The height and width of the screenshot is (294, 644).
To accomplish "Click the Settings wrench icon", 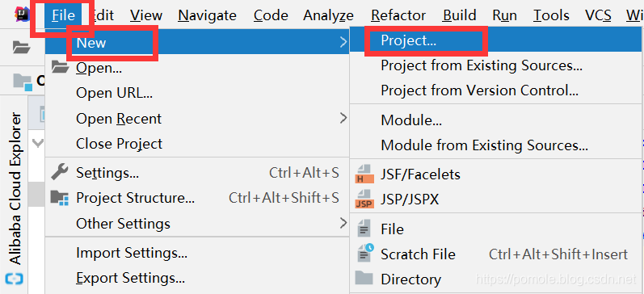I will [x=60, y=172].
